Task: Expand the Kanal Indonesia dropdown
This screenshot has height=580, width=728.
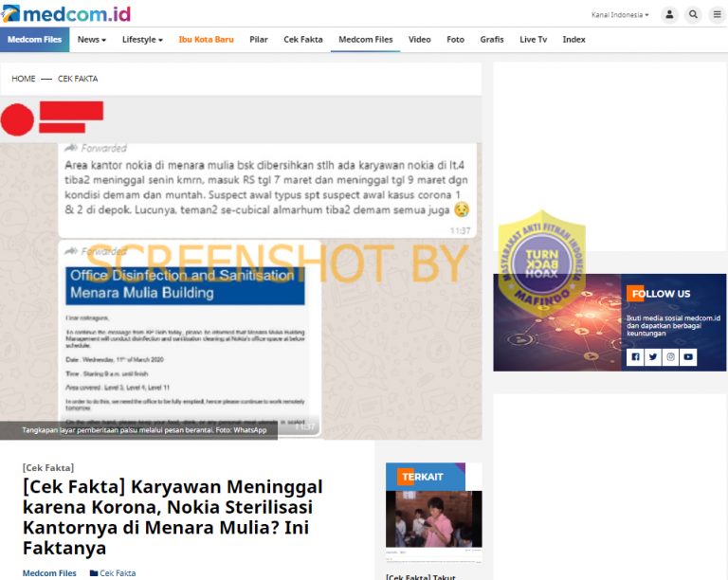Action: click(x=620, y=15)
